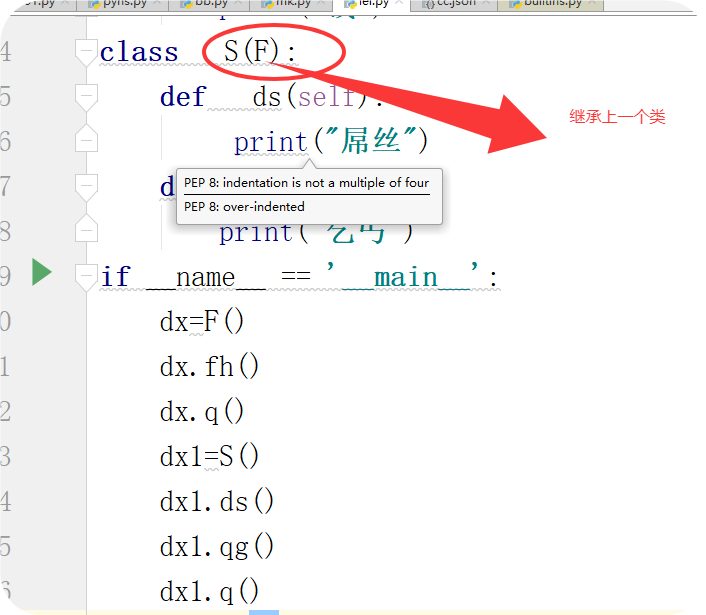Click fold end marker on print("屌丝") line
This screenshot has width=706, height=615.
click(x=86, y=139)
